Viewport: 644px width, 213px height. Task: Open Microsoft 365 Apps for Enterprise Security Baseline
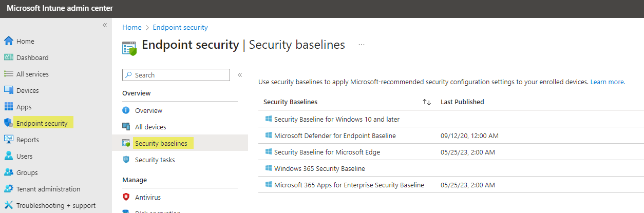349,185
